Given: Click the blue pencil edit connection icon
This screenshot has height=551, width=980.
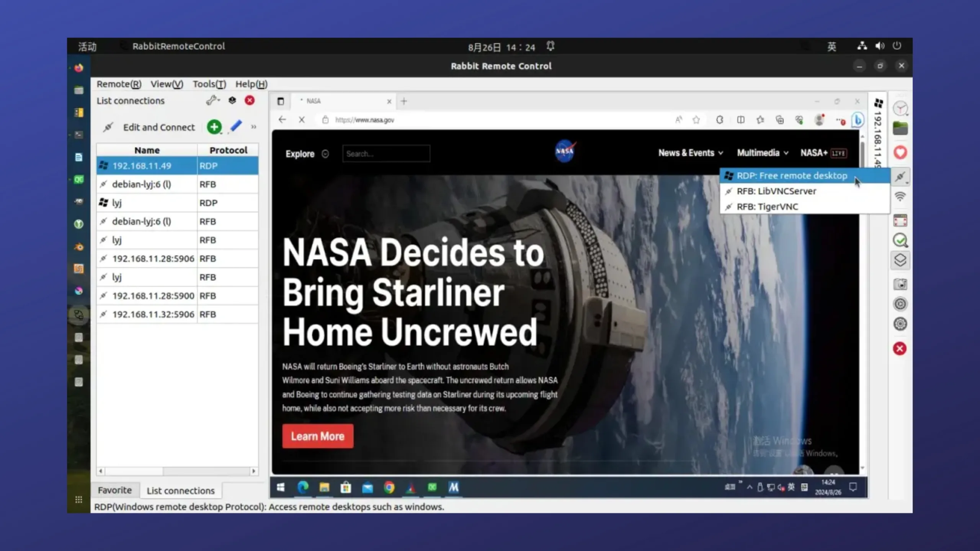Looking at the screenshot, I should click(x=236, y=126).
